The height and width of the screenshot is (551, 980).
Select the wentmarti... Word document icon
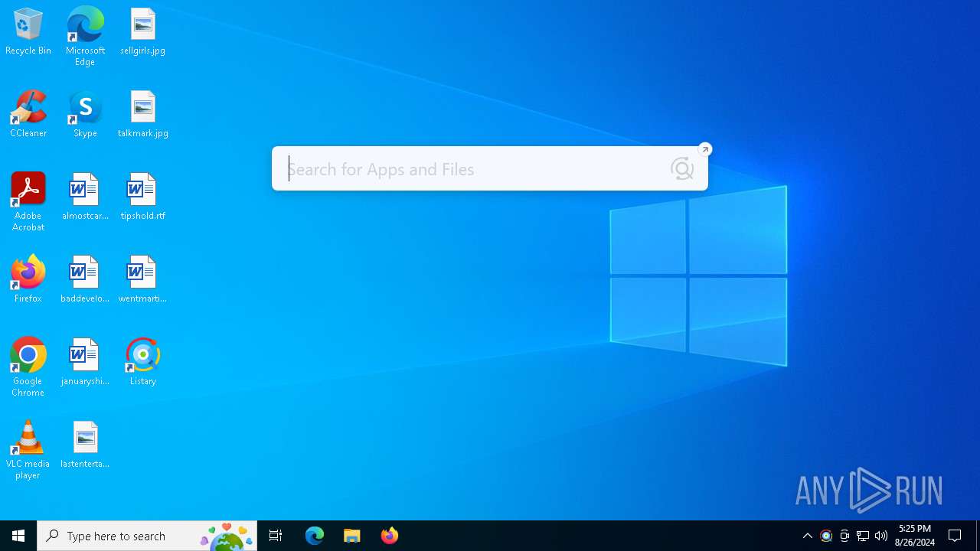click(x=142, y=280)
